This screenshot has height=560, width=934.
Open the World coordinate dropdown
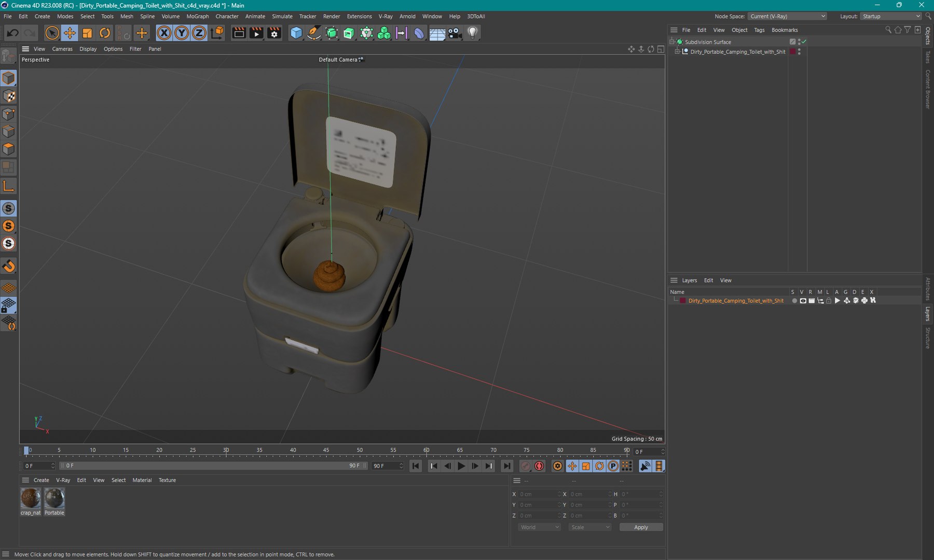(x=540, y=527)
